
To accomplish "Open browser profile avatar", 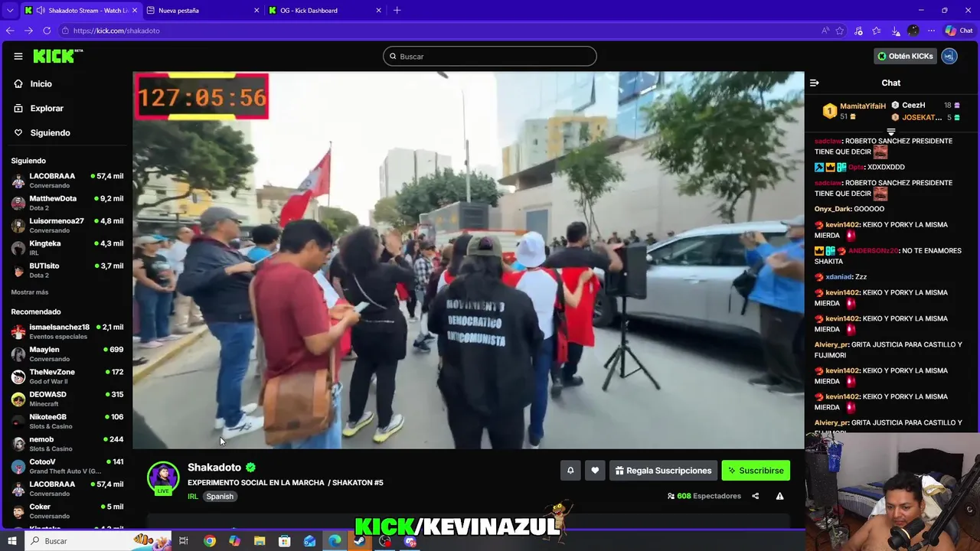I will (913, 31).
